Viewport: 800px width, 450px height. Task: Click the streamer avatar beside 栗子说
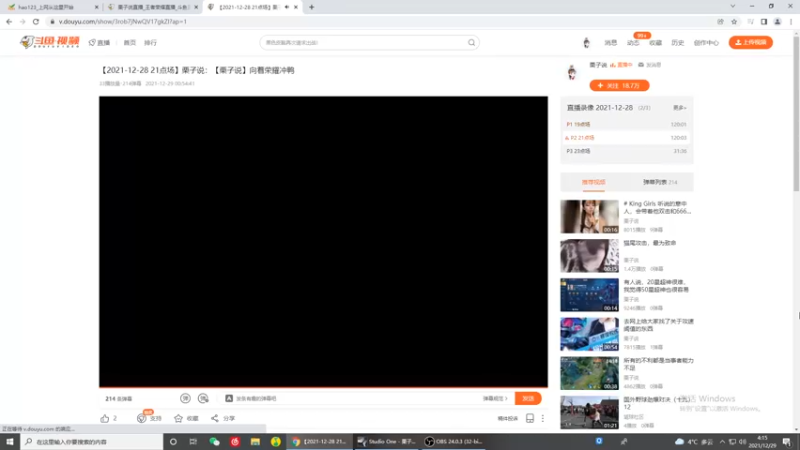(x=572, y=72)
